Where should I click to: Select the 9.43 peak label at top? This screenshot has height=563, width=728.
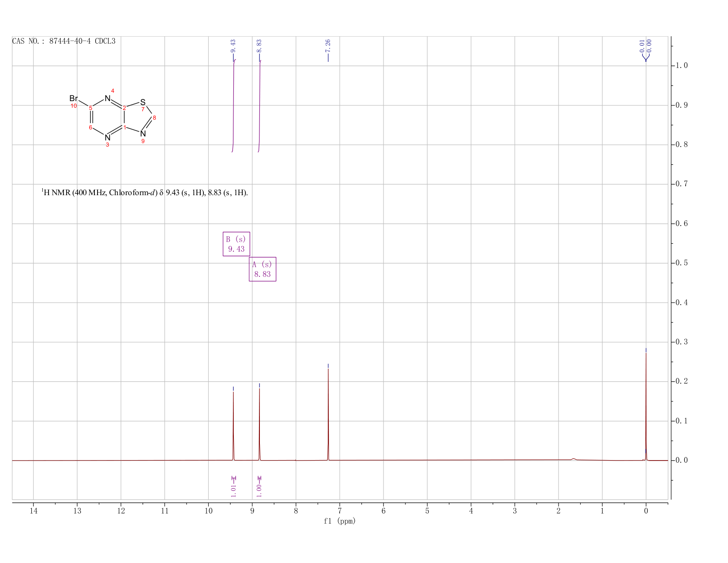(233, 45)
